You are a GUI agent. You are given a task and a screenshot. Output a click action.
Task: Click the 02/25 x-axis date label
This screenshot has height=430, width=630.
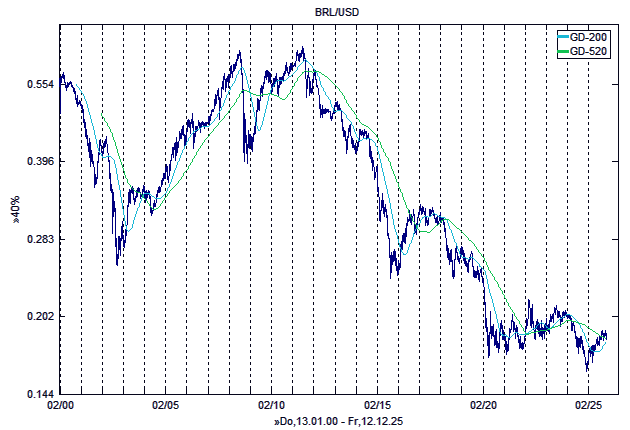coord(590,406)
